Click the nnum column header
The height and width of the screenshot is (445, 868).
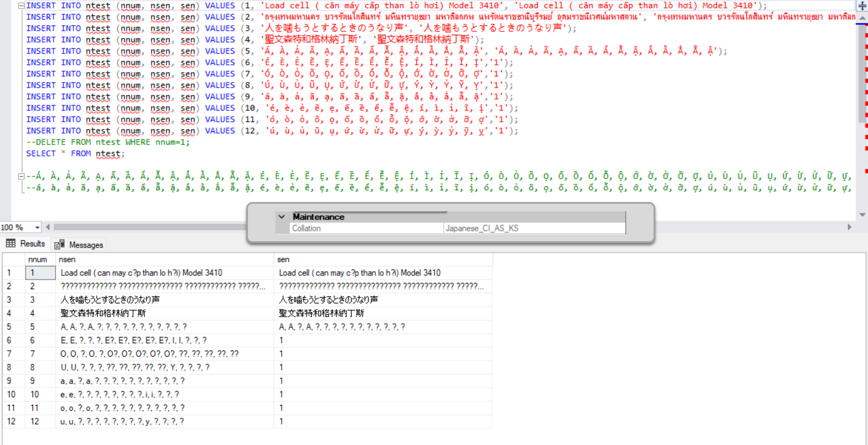coord(38,259)
